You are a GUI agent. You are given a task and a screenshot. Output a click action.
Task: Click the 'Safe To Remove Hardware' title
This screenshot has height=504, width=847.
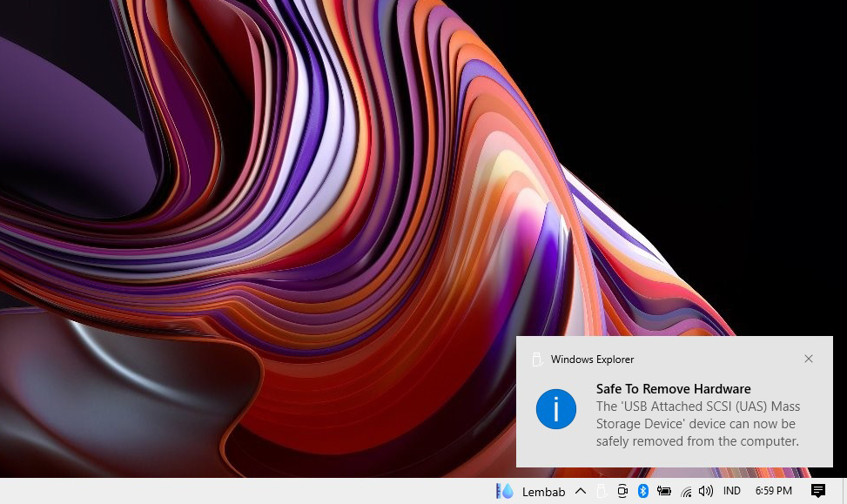coord(673,389)
